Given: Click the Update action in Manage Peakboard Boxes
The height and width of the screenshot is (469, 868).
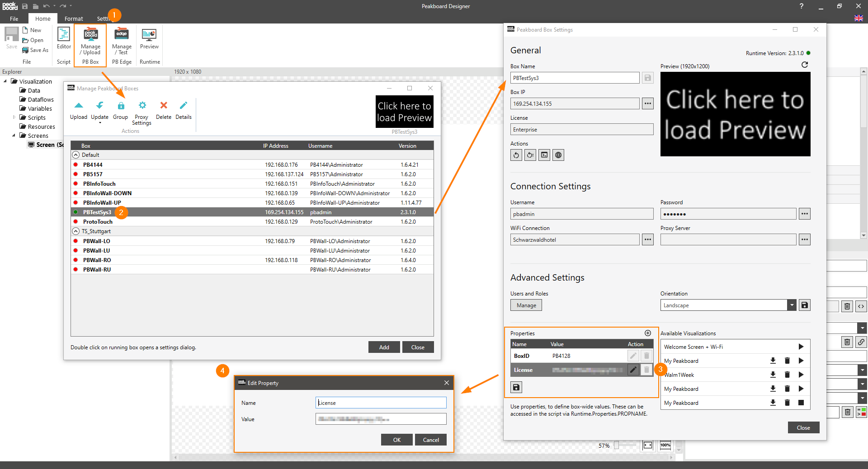Looking at the screenshot, I should click(x=99, y=110).
